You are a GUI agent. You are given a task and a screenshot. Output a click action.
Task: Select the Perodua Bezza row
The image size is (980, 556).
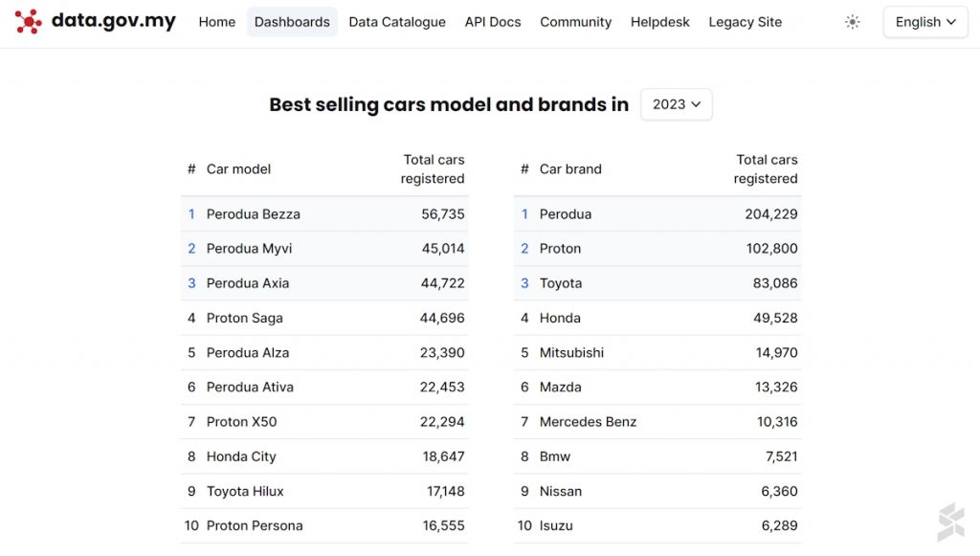tap(324, 214)
